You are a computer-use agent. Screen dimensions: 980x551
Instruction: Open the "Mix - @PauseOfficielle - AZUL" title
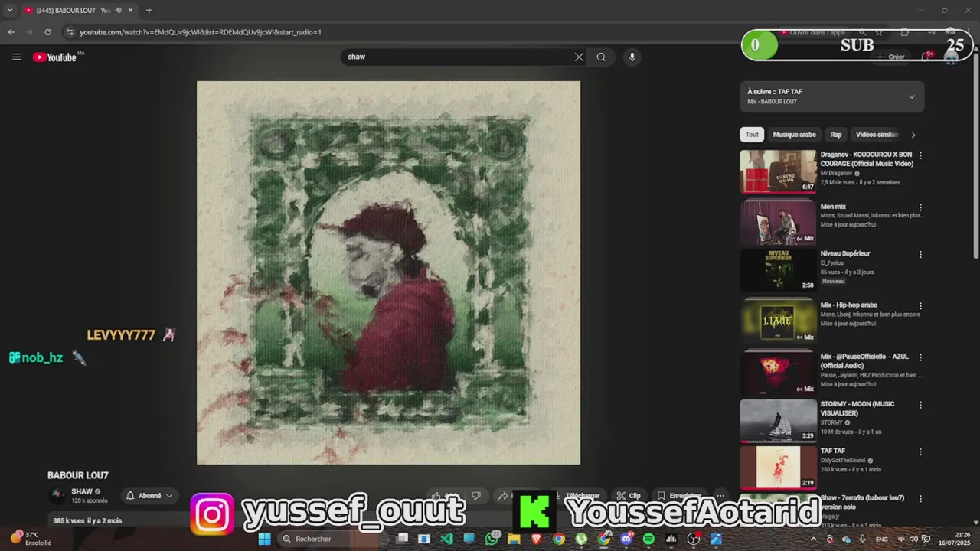(864, 361)
